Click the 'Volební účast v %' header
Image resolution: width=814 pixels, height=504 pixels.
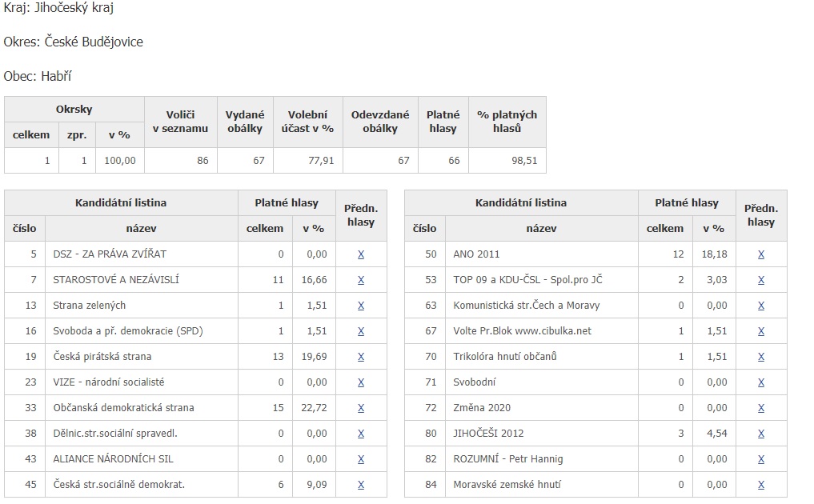tap(308, 122)
